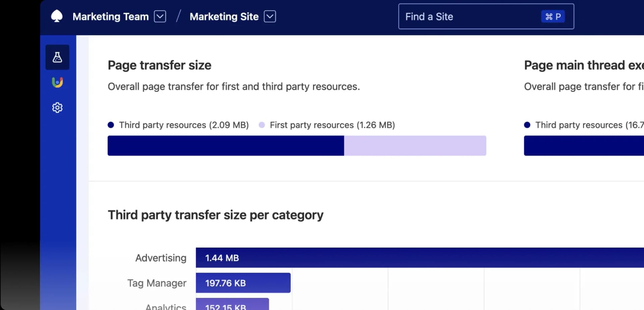Select the Analytics 152.15 KB bar
Viewport: 644px width, 310px height.
click(232, 305)
